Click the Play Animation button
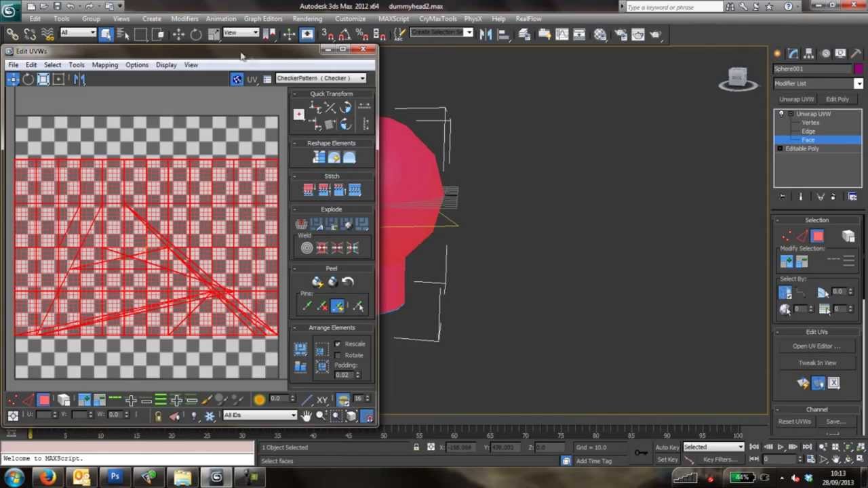Image resolution: width=868 pixels, height=488 pixels. (781, 447)
